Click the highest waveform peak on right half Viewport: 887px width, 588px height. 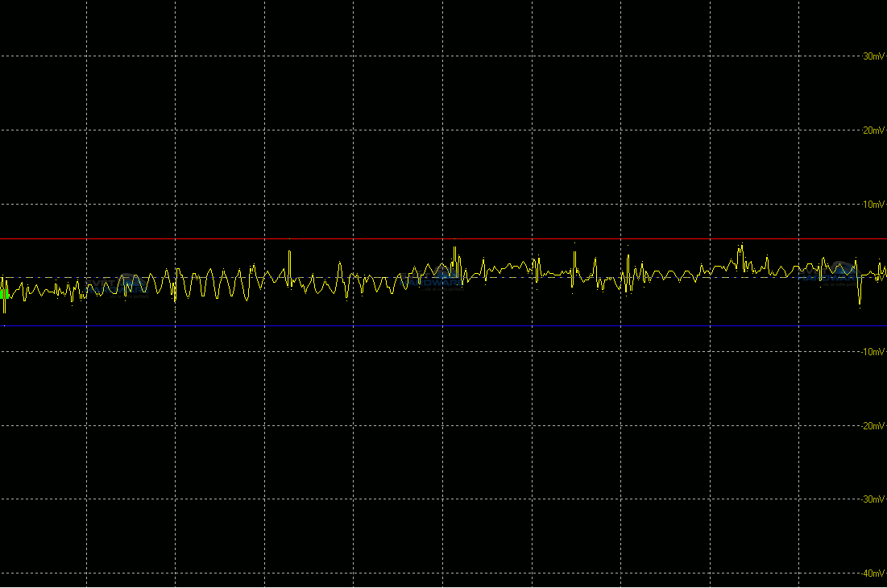(741, 246)
